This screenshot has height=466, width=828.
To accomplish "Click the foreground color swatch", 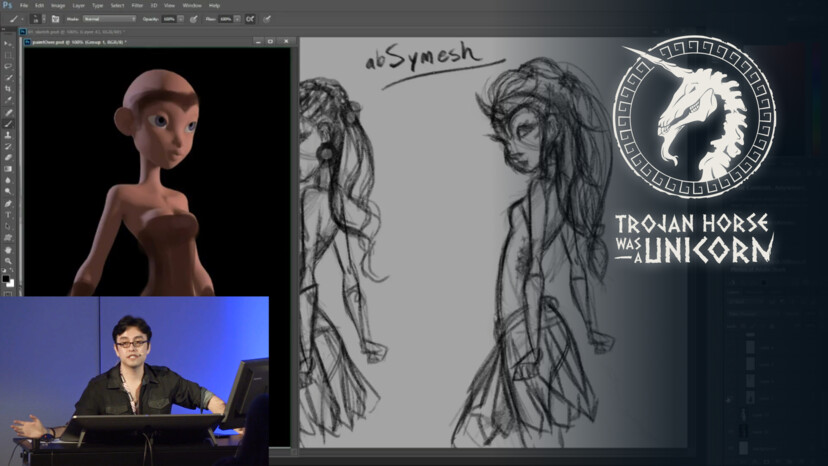I will 6,278.
